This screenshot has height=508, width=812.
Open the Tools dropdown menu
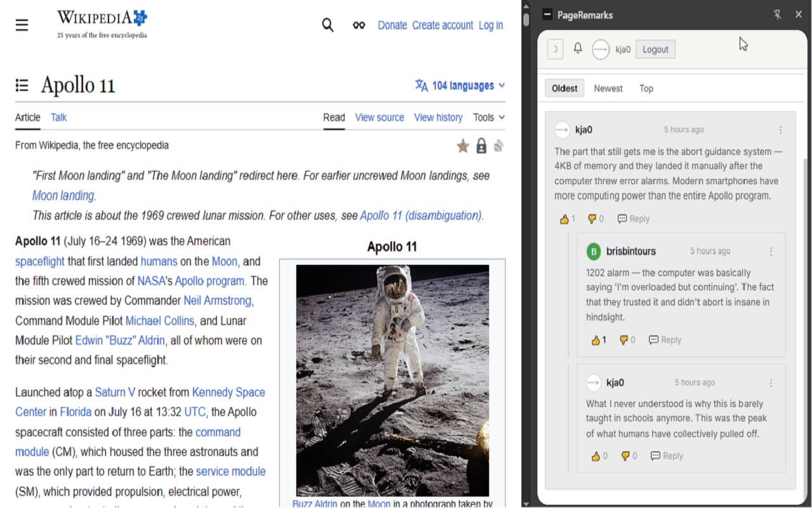(489, 117)
